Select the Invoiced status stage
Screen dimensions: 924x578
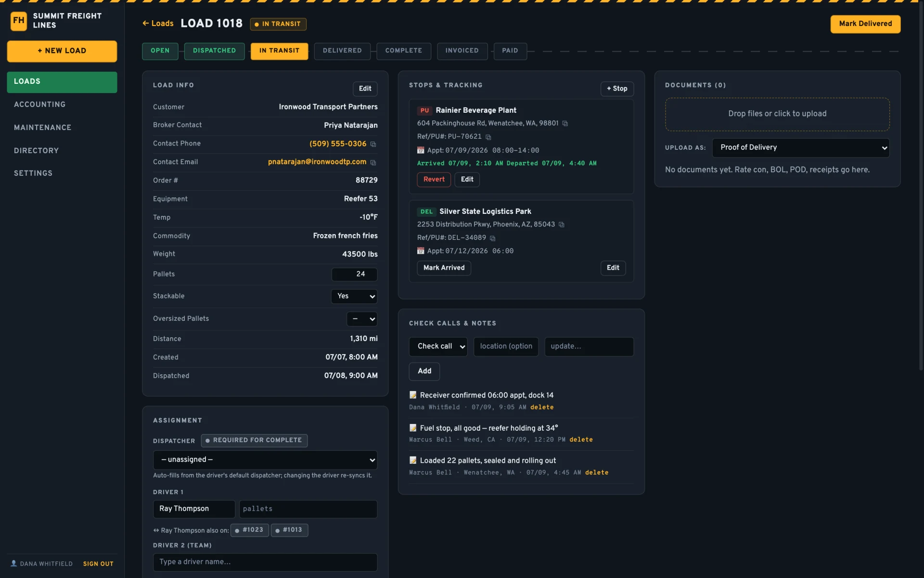(x=462, y=51)
